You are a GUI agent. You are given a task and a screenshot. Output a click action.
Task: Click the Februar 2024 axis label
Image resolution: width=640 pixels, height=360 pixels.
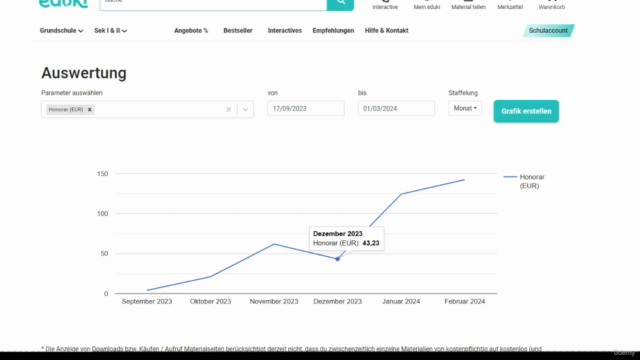464,302
